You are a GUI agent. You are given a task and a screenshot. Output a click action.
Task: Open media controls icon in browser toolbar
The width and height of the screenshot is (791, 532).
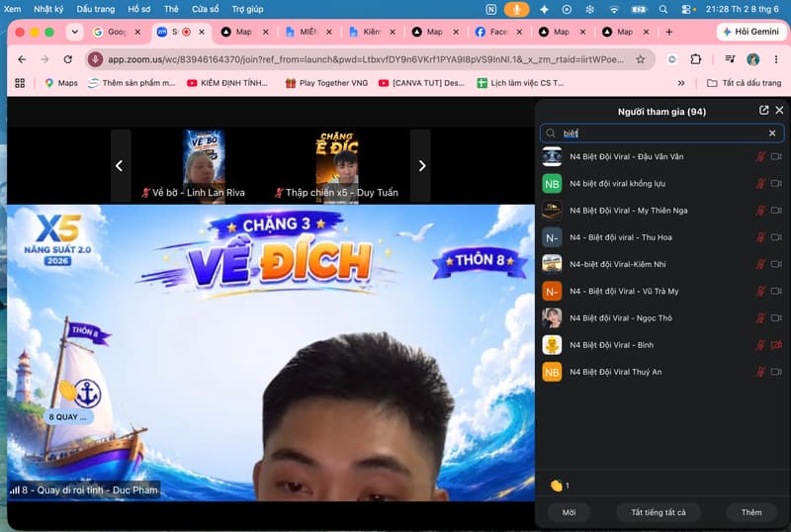(x=730, y=59)
